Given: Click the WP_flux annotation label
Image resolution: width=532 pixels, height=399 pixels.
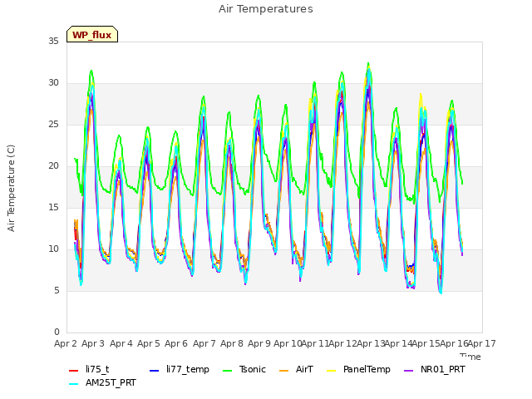Looking at the screenshot, I should tap(92, 35).
